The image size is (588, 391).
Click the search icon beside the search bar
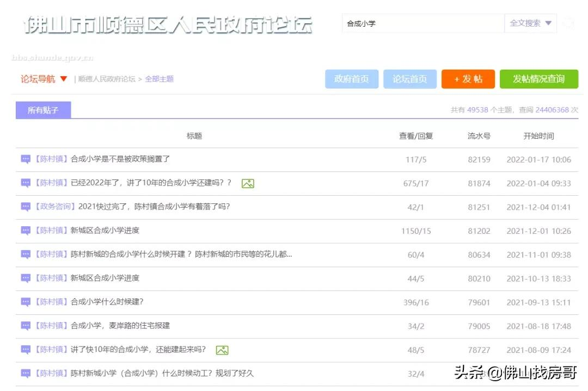point(567,23)
